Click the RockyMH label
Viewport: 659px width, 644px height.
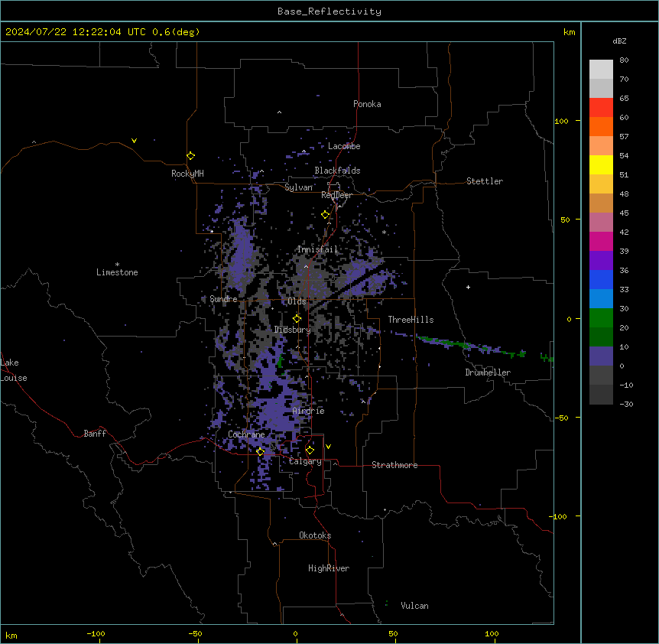pos(187,174)
